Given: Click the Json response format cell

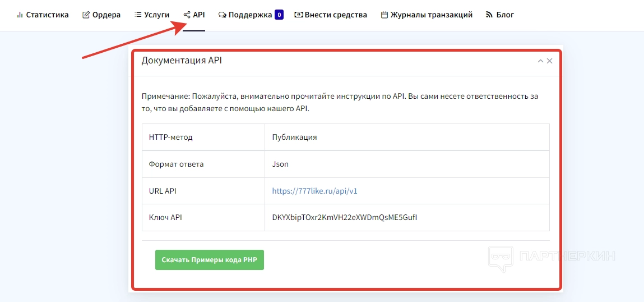Looking at the screenshot, I should point(280,164).
